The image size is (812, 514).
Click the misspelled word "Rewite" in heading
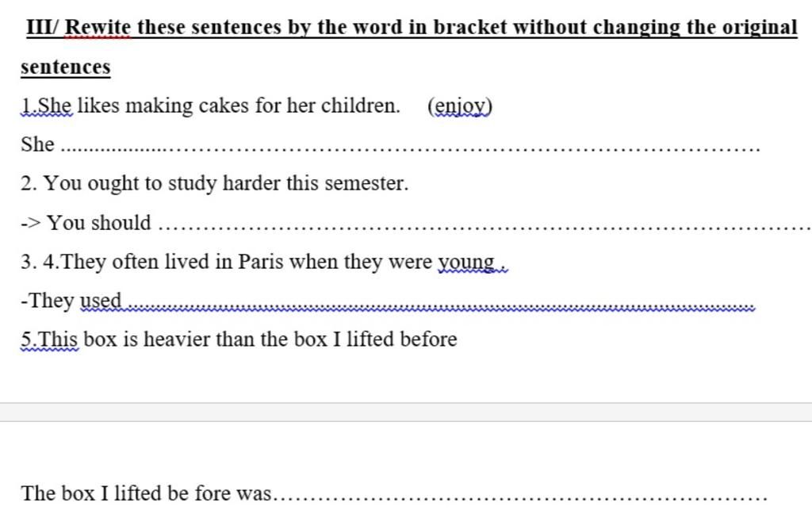(x=98, y=27)
